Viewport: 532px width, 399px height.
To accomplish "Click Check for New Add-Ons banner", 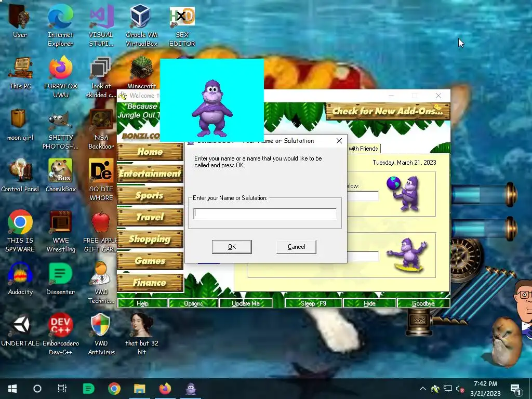I will click(x=388, y=111).
